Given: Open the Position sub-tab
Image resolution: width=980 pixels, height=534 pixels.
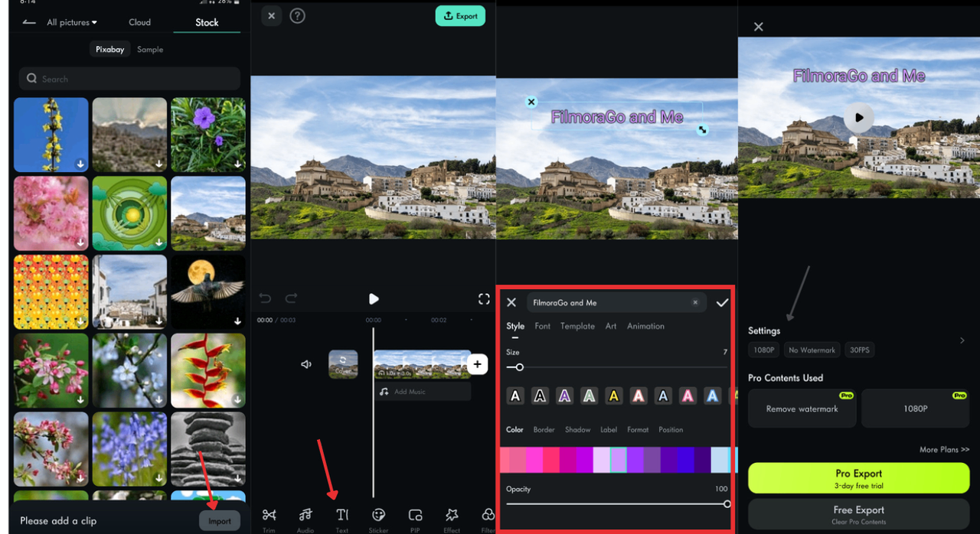Looking at the screenshot, I should (671, 430).
